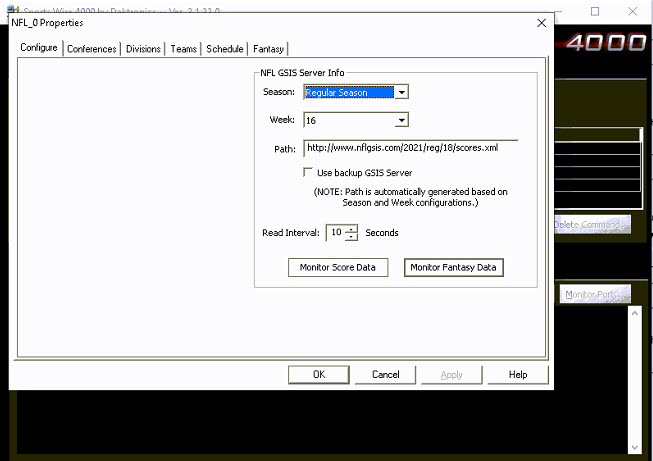Maximize the Sports Wire 4000 window
Viewport: 653px width, 461px height.
(x=595, y=12)
